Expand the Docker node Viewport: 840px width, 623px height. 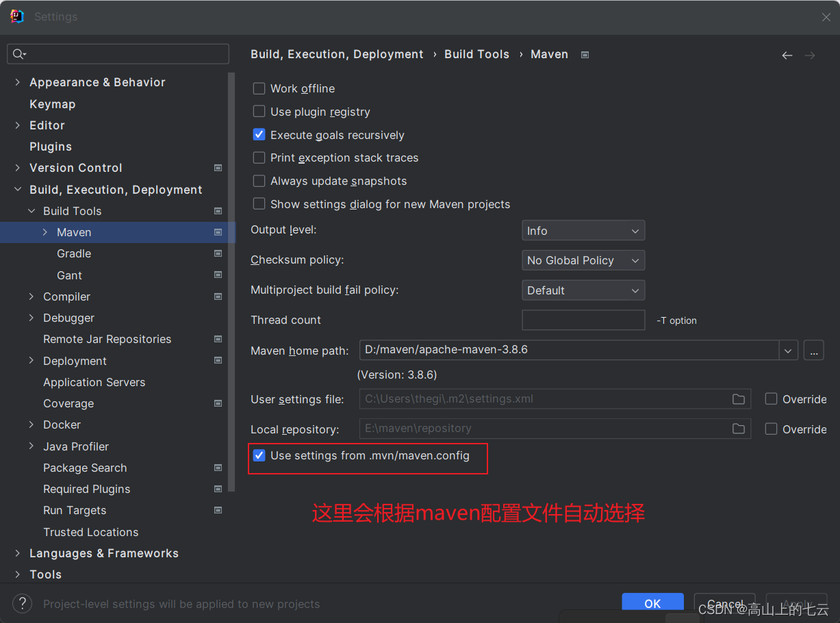pos(31,424)
